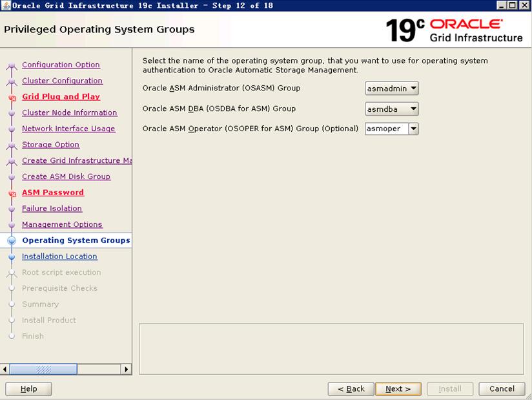Cancel the Grid Infrastructure installer
The image size is (532, 400).
pos(502,389)
